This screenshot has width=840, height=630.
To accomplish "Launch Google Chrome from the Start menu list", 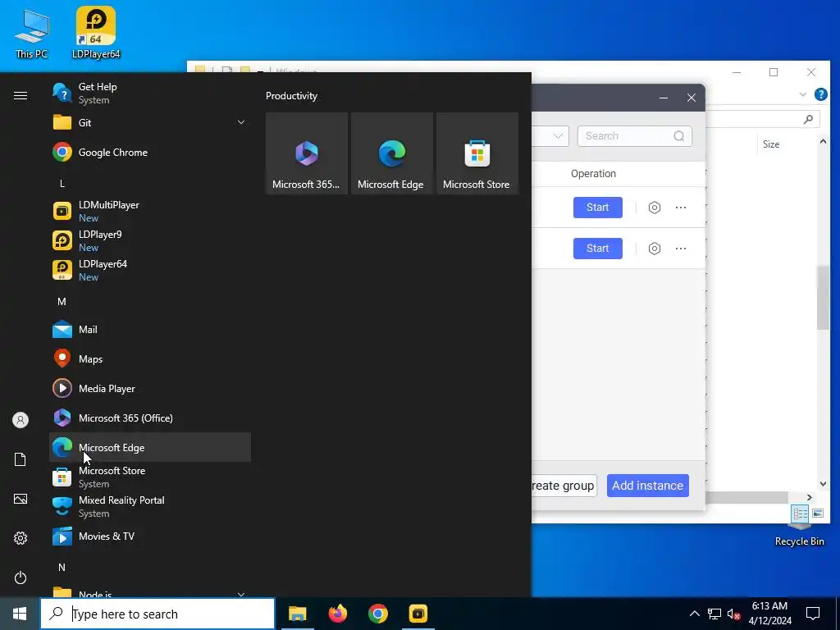I will pos(150,152).
